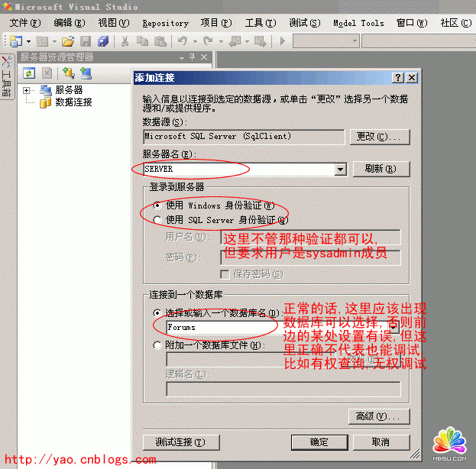Click the New Project toolbar icon
Screen dimensions: 476x469
point(15,41)
